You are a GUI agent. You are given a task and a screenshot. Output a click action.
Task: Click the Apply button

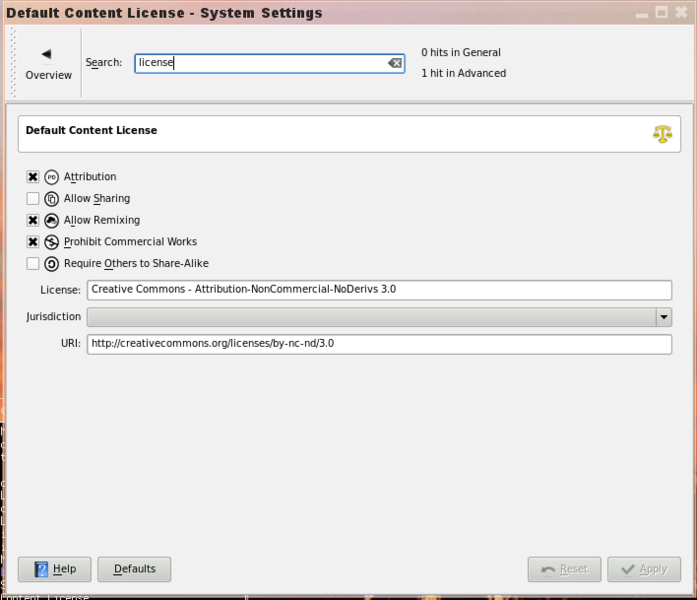click(644, 569)
